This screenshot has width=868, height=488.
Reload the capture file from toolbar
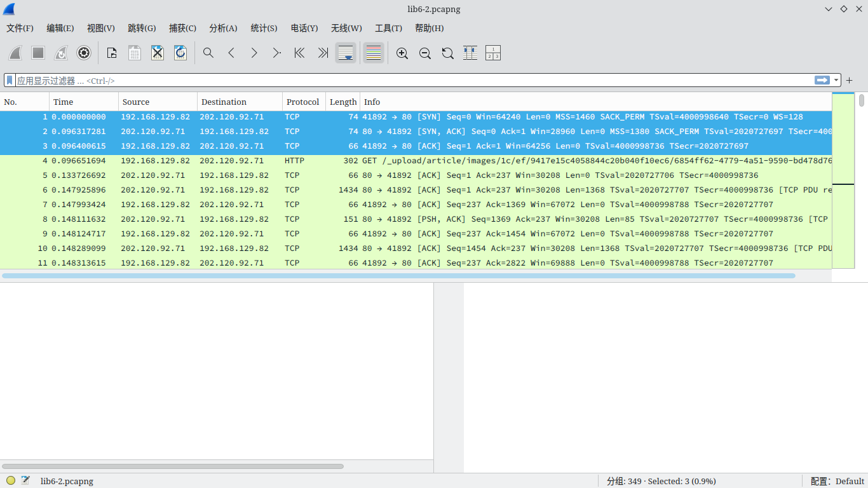point(180,53)
